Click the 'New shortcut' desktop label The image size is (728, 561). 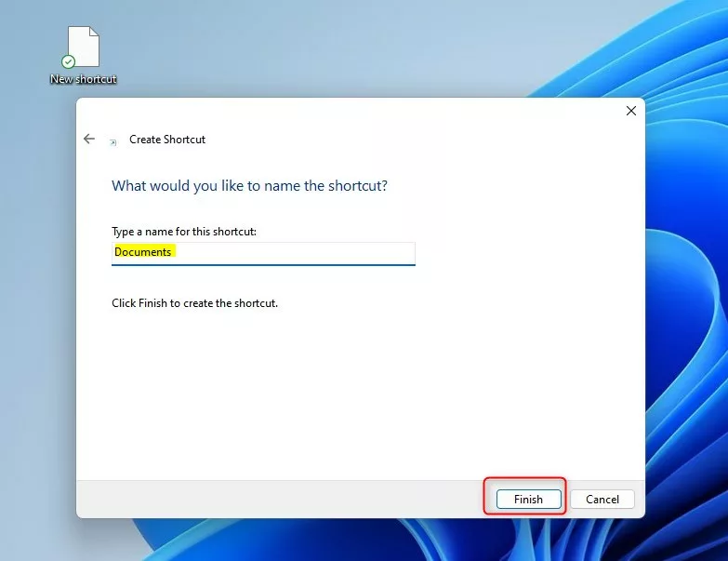pos(84,79)
